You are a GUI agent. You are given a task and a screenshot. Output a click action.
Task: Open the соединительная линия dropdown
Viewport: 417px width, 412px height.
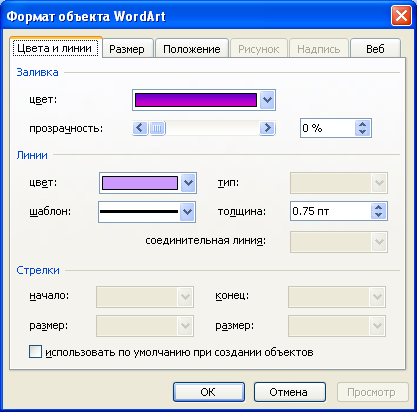339,242
